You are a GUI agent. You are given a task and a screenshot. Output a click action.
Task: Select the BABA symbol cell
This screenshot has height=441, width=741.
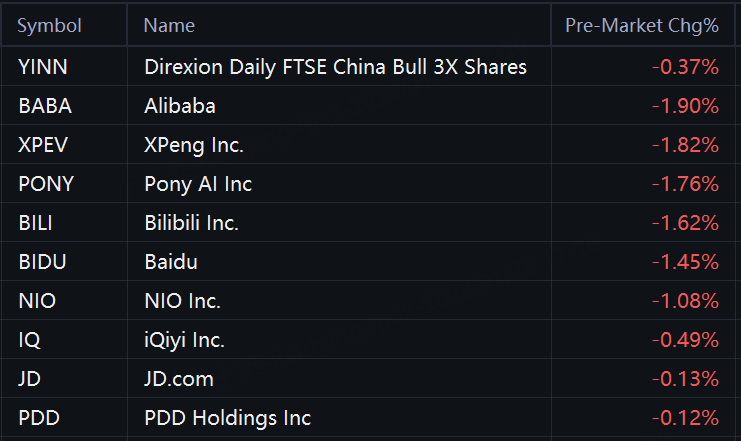point(45,106)
